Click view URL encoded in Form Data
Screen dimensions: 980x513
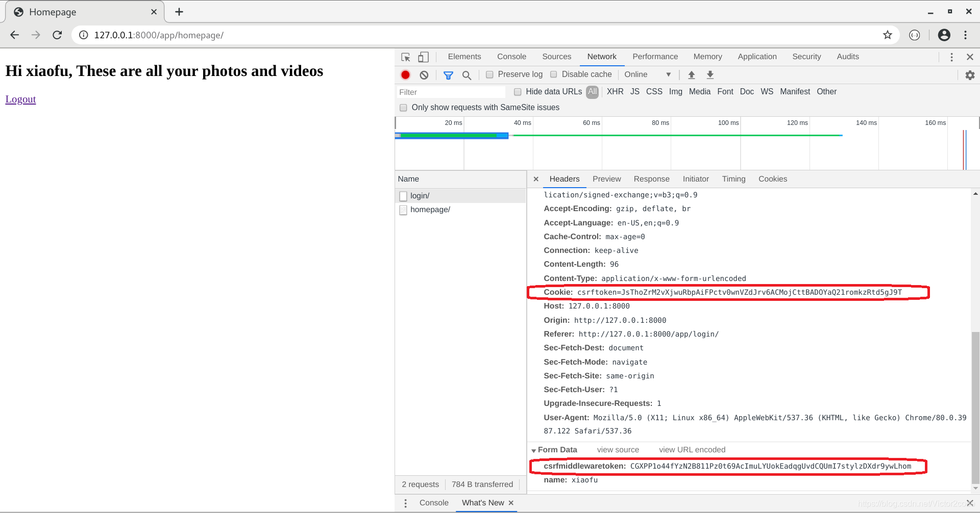coord(692,450)
